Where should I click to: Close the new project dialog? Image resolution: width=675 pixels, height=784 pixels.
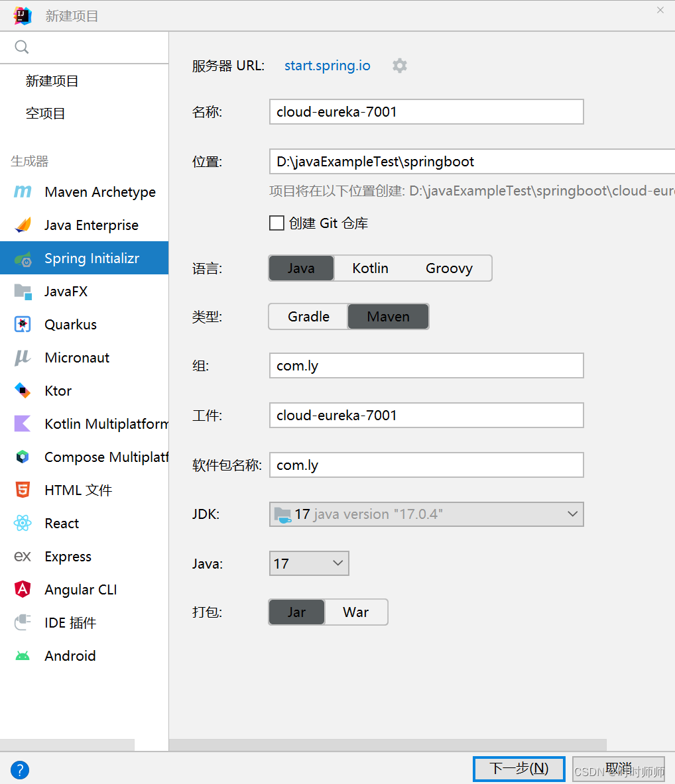(x=660, y=10)
